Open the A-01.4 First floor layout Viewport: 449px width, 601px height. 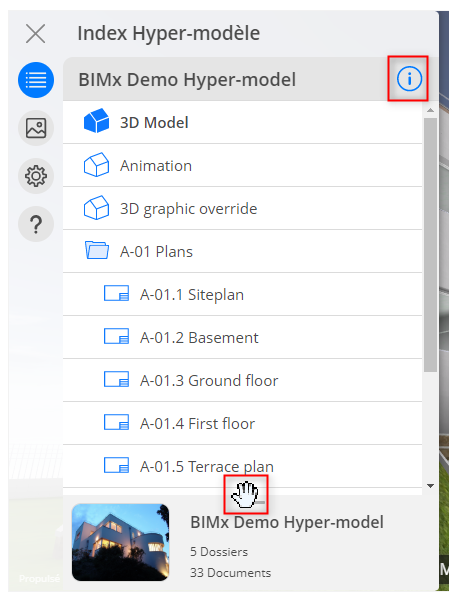(242, 423)
